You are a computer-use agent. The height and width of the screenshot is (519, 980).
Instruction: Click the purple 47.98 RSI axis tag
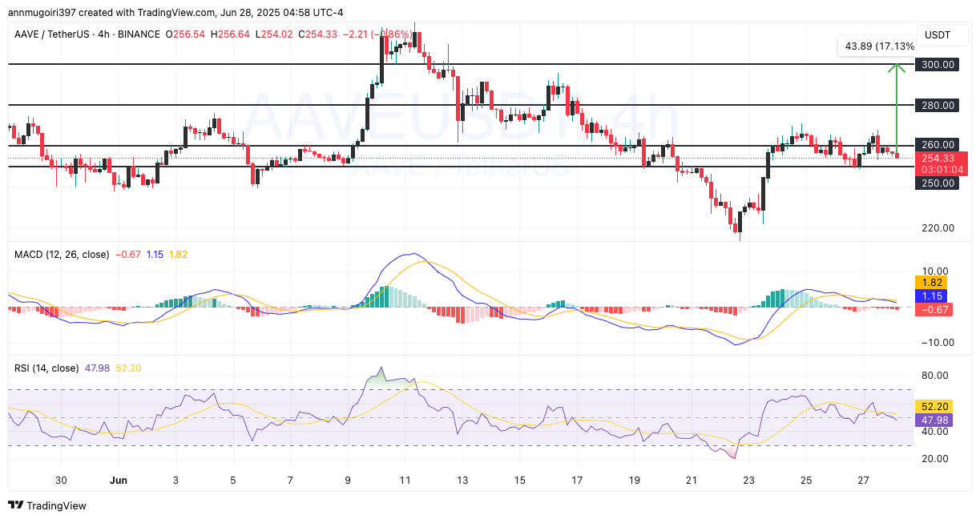(x=934, y=420)
